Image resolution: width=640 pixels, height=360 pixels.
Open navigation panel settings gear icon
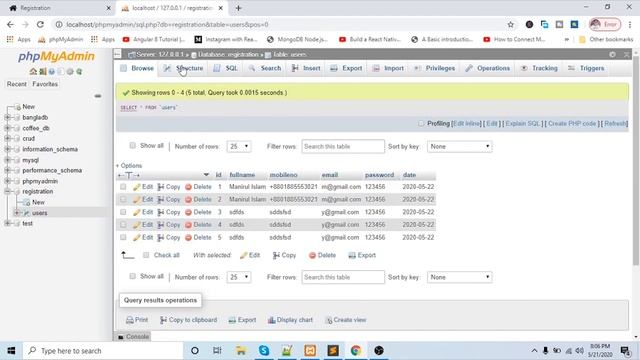(x=70, y=71)
